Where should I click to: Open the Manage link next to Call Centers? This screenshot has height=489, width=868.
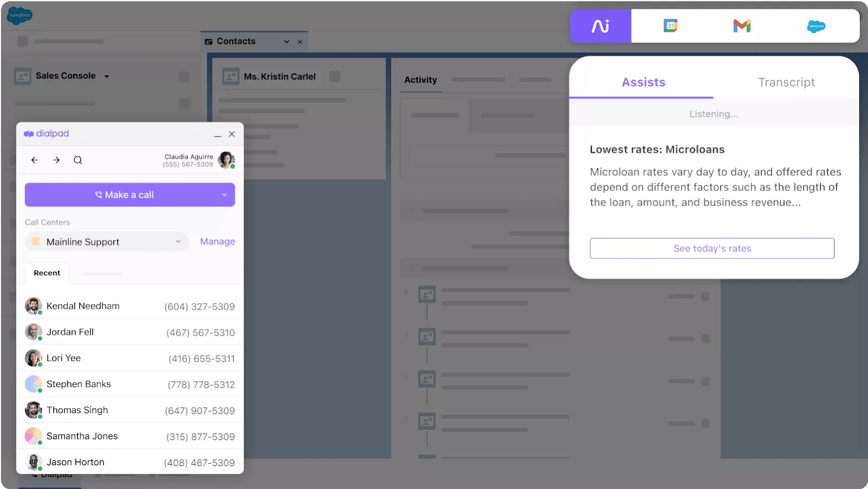(x=217, y=241)
